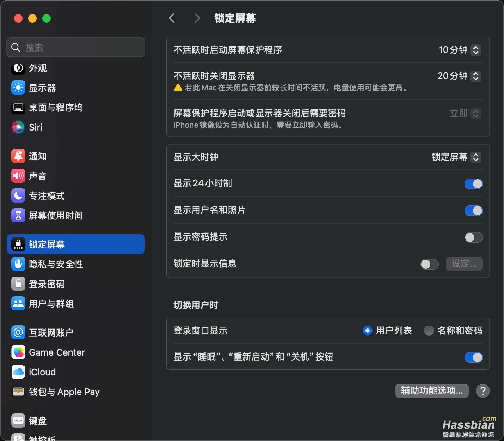Go forward with the right chevron
The height and width of the screenshot is (441, 504).
coord(197,18)
